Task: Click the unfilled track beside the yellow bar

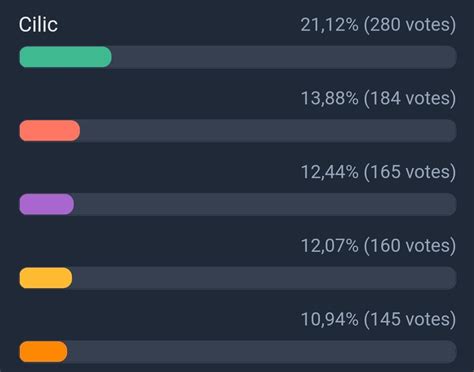Action: tap(264, 278)
